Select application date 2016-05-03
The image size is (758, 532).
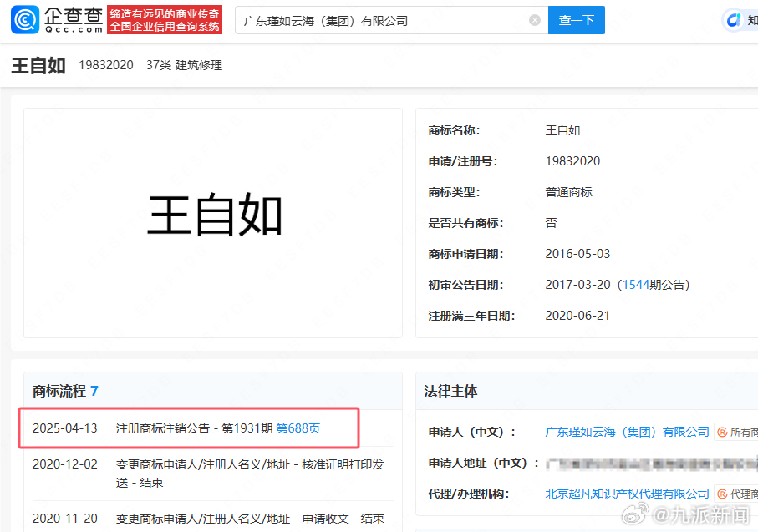click(x=577, y=254)
